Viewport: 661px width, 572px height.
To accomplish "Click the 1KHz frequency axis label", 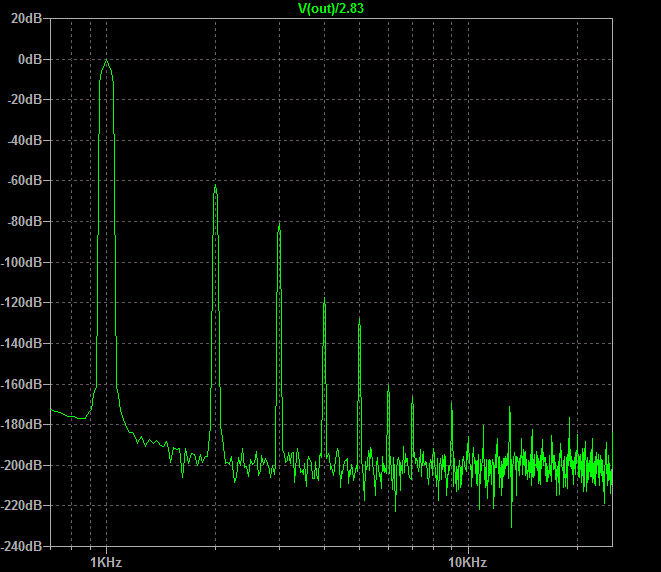I will coord(106,562).
